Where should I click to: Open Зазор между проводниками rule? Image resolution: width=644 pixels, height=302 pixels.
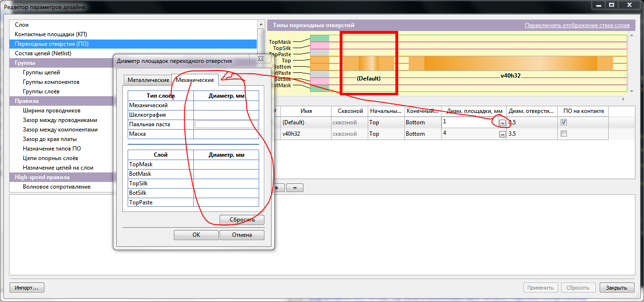(60, 120)
